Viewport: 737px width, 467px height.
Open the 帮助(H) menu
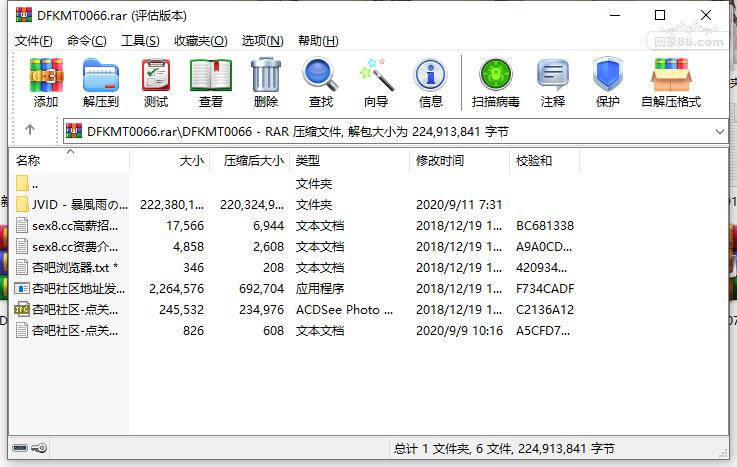[318, 41]
